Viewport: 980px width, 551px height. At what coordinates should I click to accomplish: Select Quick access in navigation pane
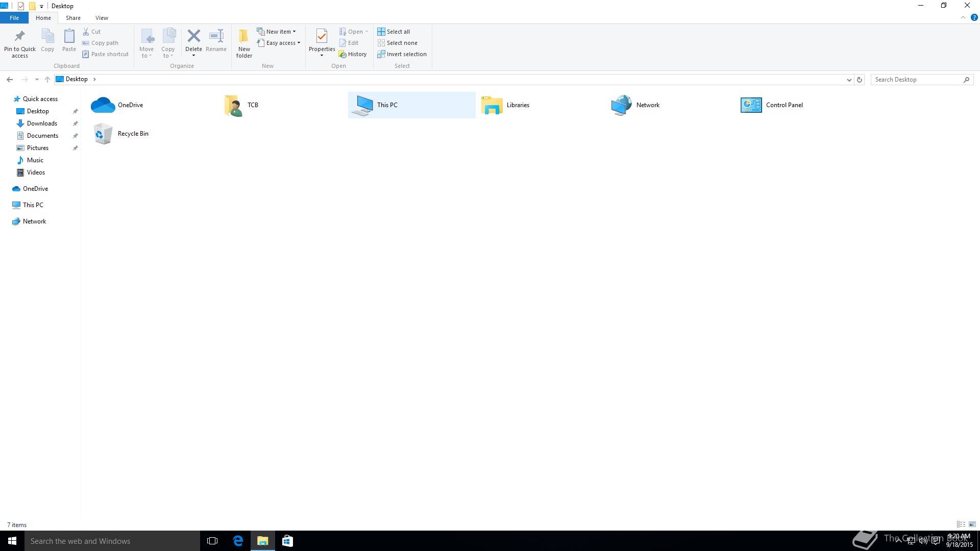[40, 99]
